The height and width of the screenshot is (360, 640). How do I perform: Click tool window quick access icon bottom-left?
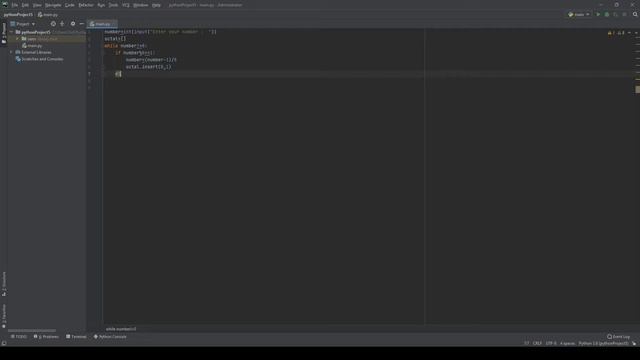click(4, 343)
